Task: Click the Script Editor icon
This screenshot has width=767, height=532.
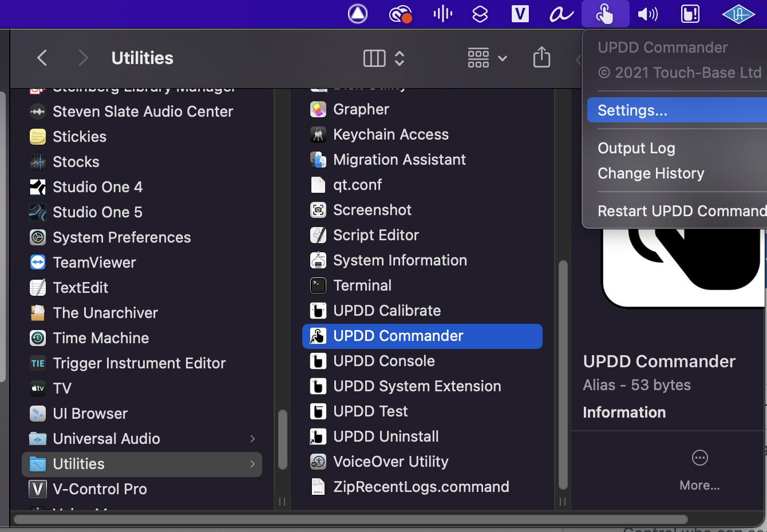Action: 318,235
